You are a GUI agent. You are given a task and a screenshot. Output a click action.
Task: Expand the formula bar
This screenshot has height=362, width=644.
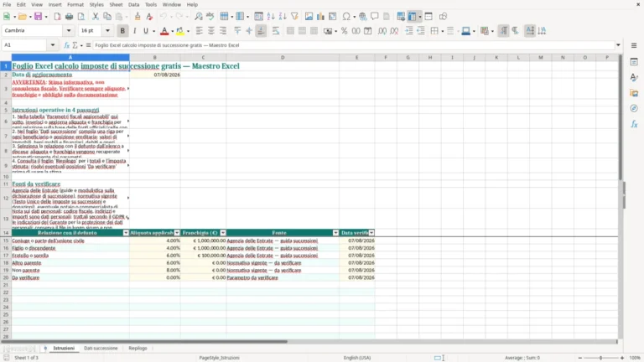[x=618, y=45]
